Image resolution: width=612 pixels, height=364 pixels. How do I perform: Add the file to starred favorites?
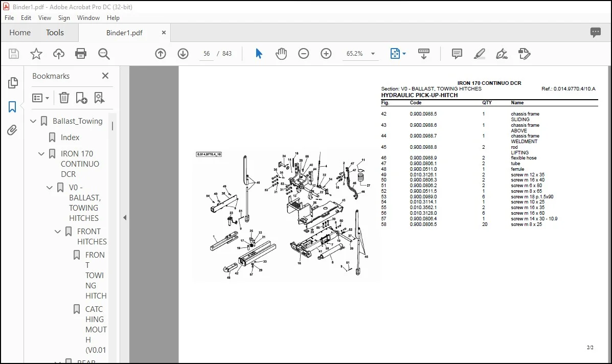tap(36, 54)
